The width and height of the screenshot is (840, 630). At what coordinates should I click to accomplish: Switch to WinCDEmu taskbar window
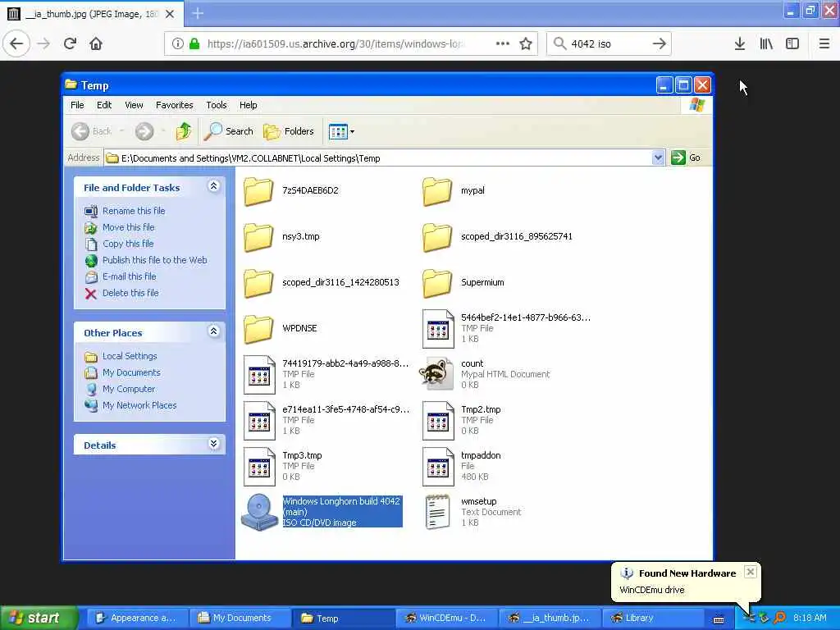click(x=445, y=619)
